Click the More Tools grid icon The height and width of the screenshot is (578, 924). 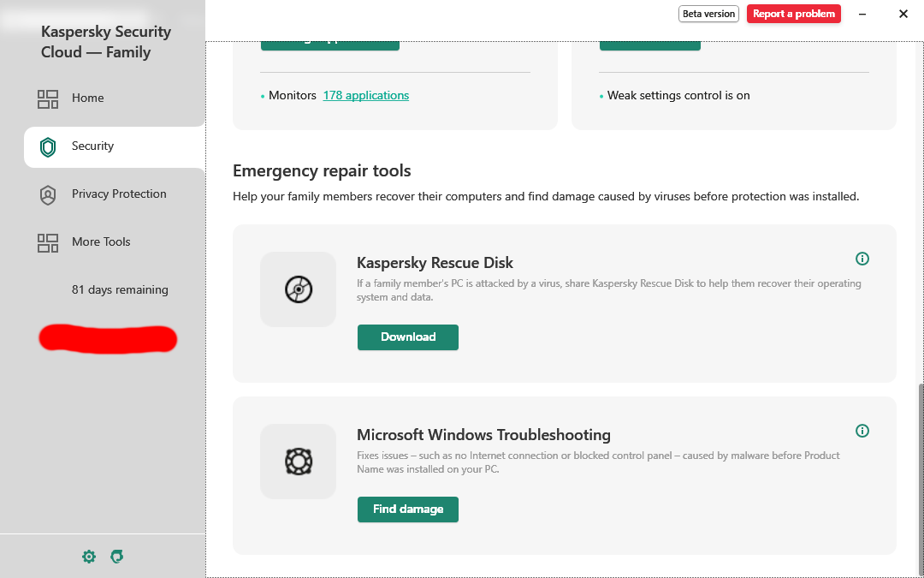click(x=48, y=242)
